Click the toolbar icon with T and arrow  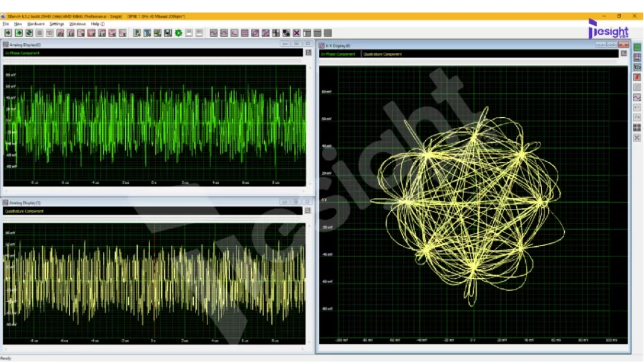coord(147,33)
